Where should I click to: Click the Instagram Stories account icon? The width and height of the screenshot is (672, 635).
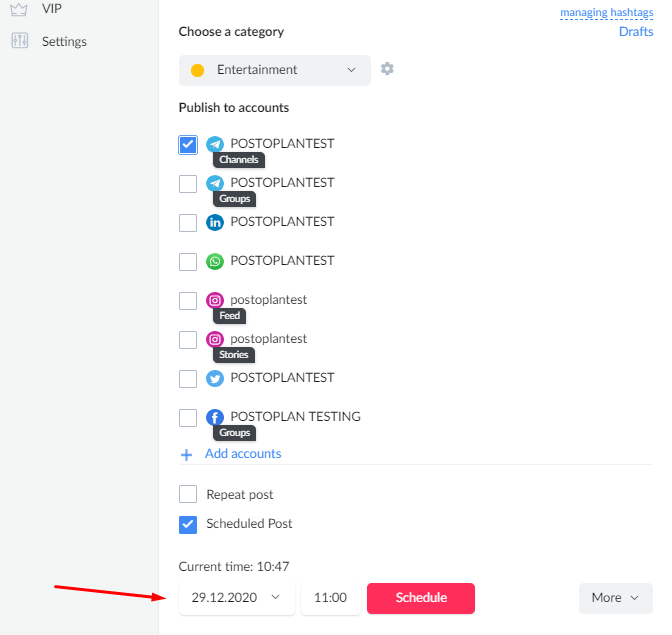coord(215,339)
